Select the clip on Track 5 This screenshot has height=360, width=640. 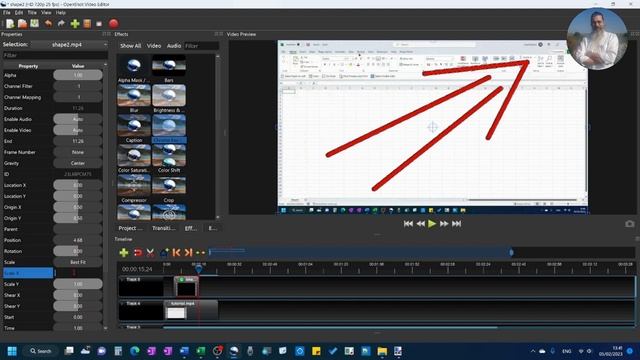(187, 287)
